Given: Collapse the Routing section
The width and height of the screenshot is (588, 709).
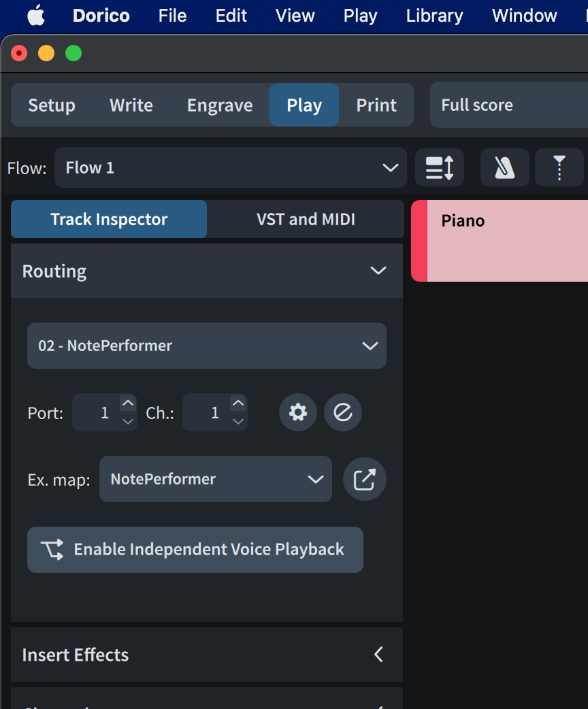Looking at the screenshot, I should click(378, 271).
